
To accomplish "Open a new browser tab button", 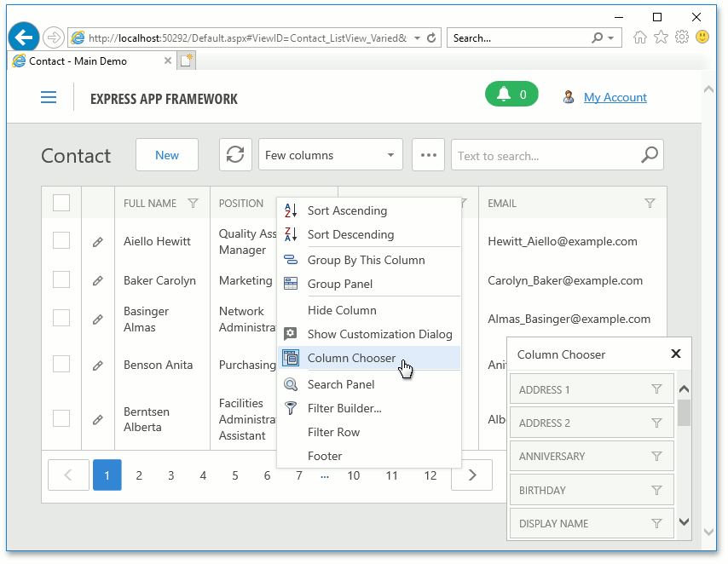I will (186, 60).
